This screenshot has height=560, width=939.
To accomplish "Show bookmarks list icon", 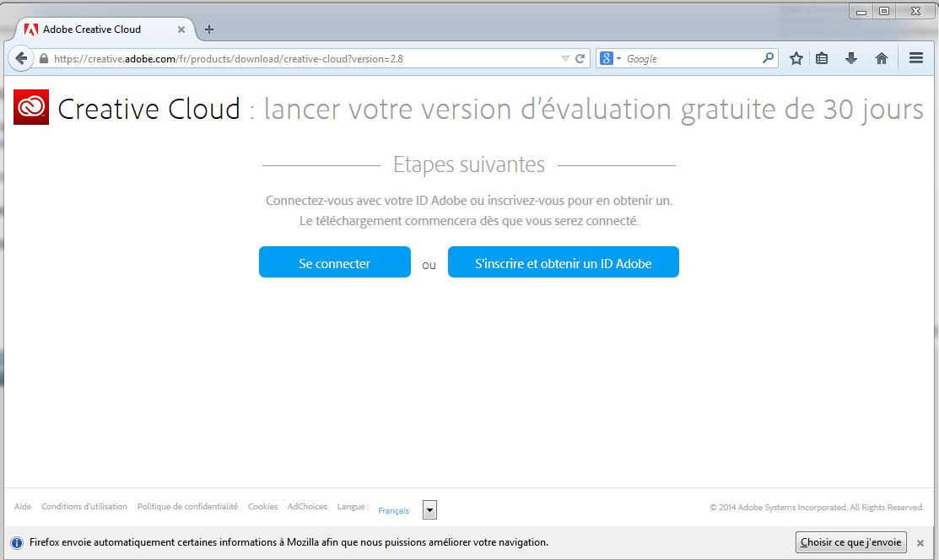I will tap(822, 59).
